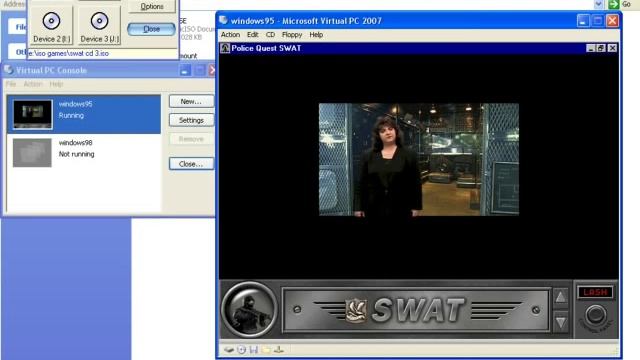Click the SWAT officer portrait emblem
Screen dimensions: 640x360
tap(249, 309)
